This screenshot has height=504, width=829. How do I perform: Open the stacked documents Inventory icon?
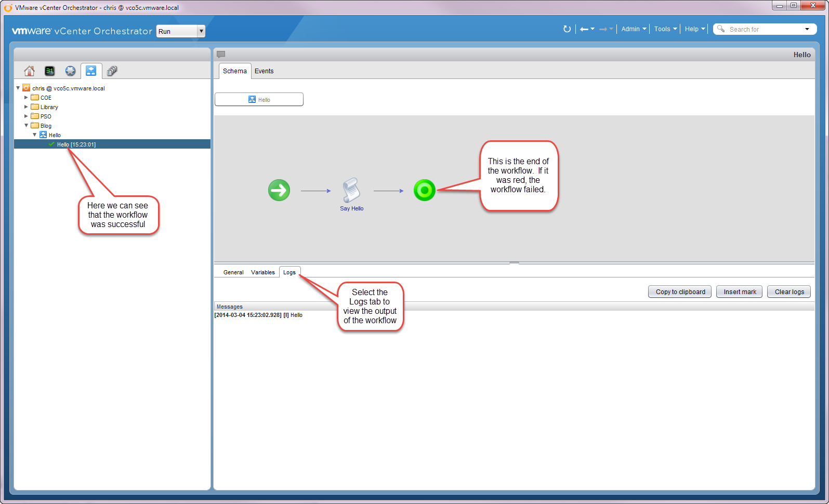click(x=112, y=71)
